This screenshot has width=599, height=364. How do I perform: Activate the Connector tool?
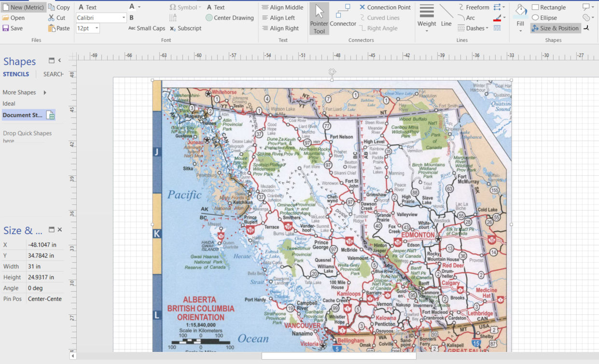pyautogui.click(x=343, y=16)
